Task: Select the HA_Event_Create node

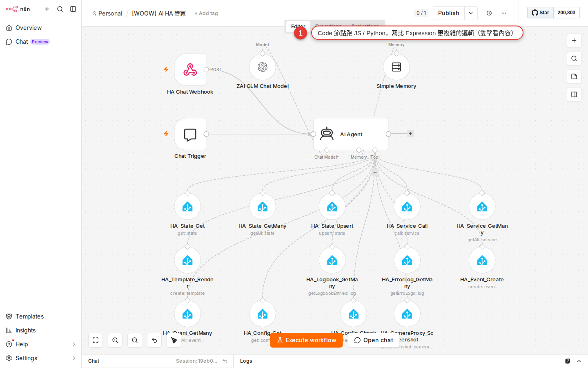Action: click(482, 260)
